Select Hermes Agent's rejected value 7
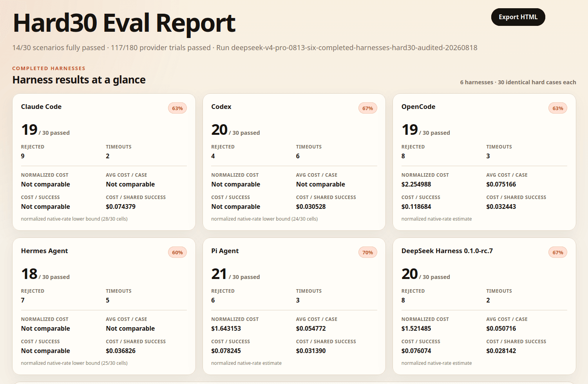The width and height of the screenshot is (588, 384). coord(23,300)
